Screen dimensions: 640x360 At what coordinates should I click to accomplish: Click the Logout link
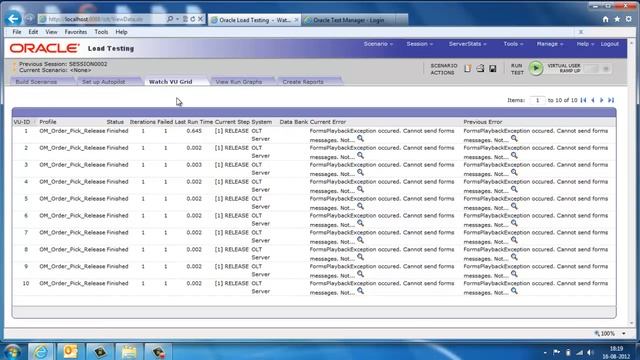pos(609,44)
